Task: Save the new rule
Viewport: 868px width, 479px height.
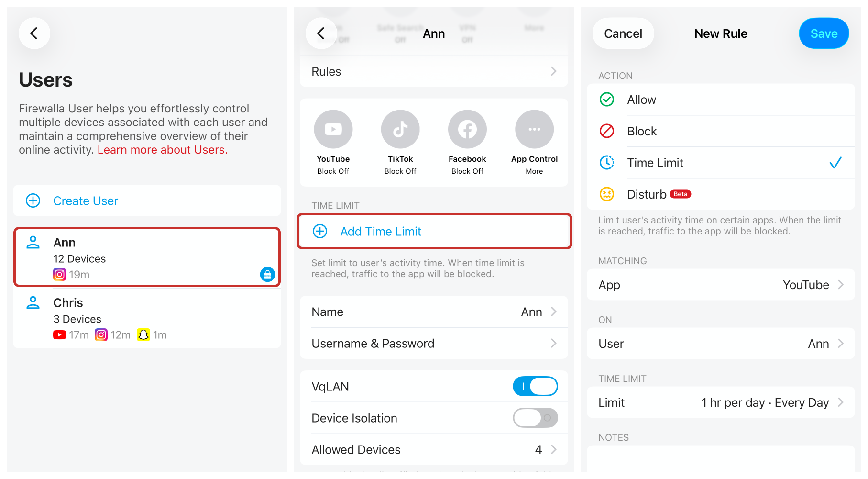Action: click(824, 33)
